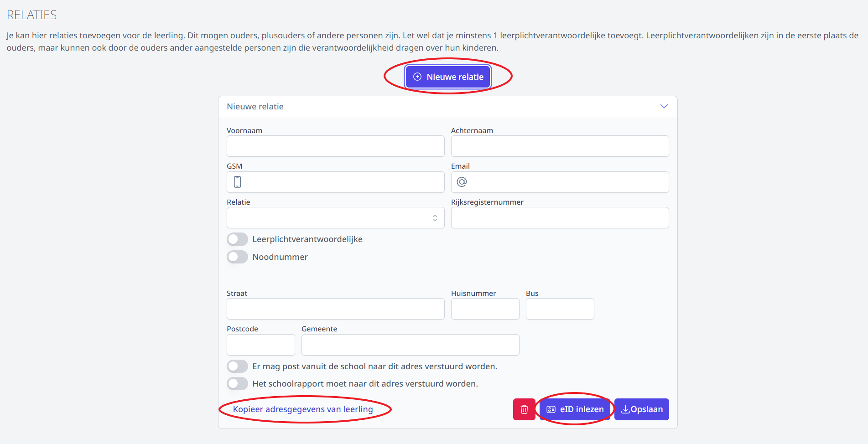Click the GSM input field

(x=336, y=182)
